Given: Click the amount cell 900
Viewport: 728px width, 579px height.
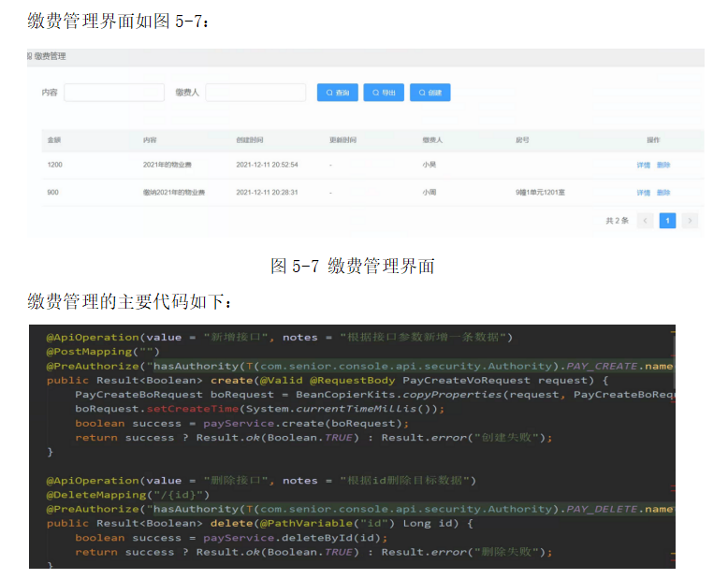Looking at the screenshot, I should point(52,192).
